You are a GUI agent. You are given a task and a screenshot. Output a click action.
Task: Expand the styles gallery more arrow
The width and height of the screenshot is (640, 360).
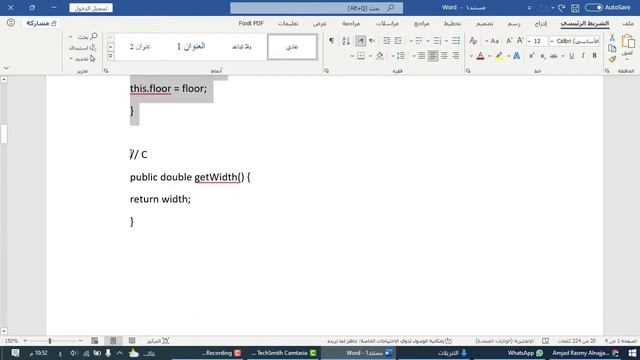[x=110, y=56]
